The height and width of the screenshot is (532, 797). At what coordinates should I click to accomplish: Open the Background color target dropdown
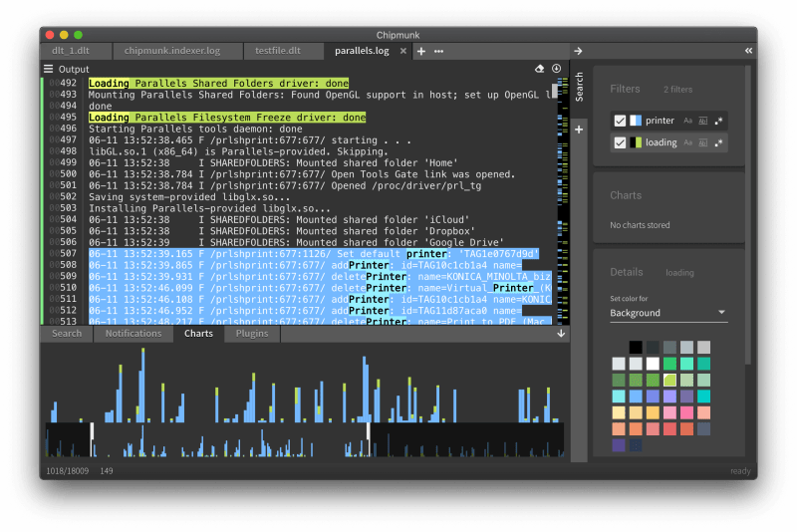click(668, 313)
